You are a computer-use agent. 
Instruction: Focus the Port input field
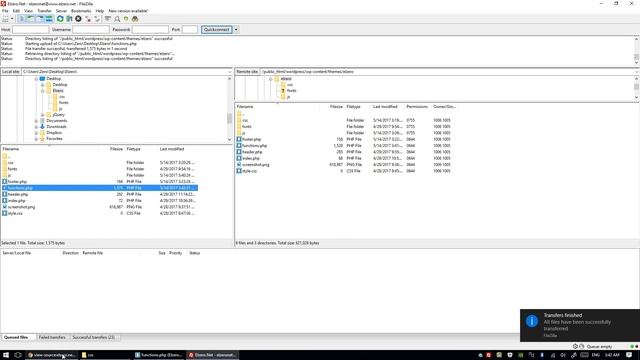click(x=190, y=29)
